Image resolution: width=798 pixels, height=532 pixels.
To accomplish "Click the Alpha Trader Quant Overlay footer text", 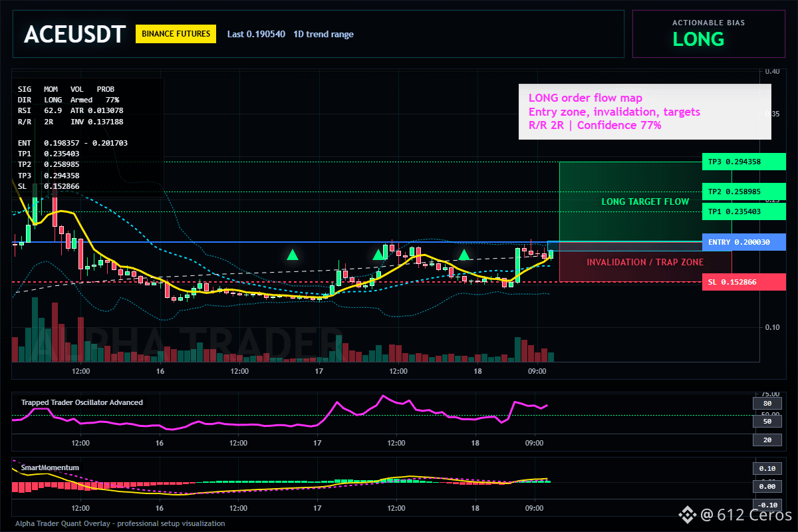I will point(120,523).
